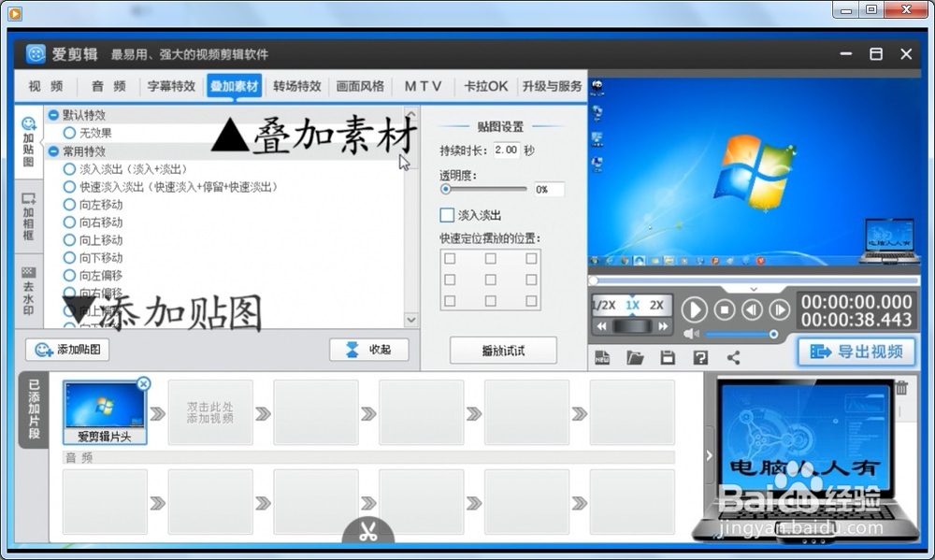Delete clip with trash can icon

coord(901,388)
